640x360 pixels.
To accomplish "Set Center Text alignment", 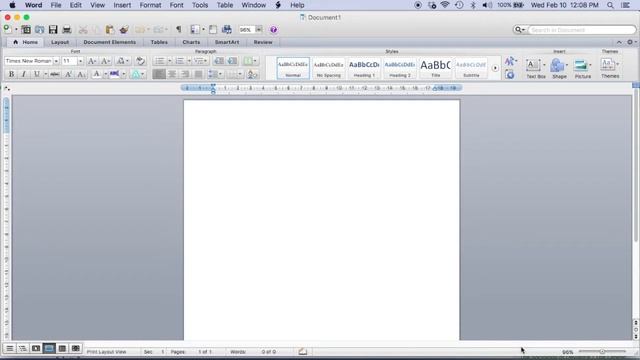I will (172, 74).
